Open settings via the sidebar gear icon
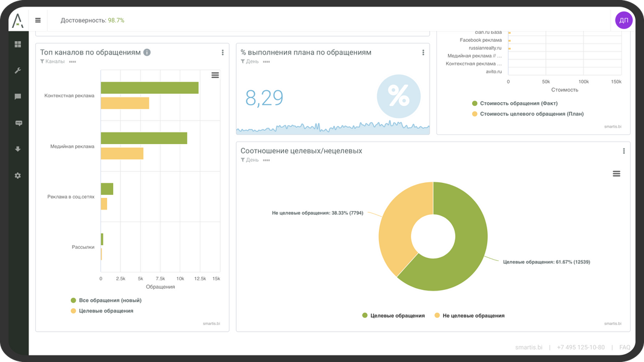The image size is (644, 362). click(x=18, y=176)
